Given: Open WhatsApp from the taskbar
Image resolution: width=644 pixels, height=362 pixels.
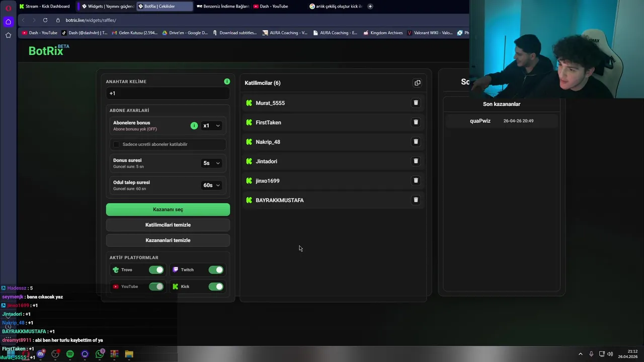Looking at the screenshot, I should [x=100, y=354].
